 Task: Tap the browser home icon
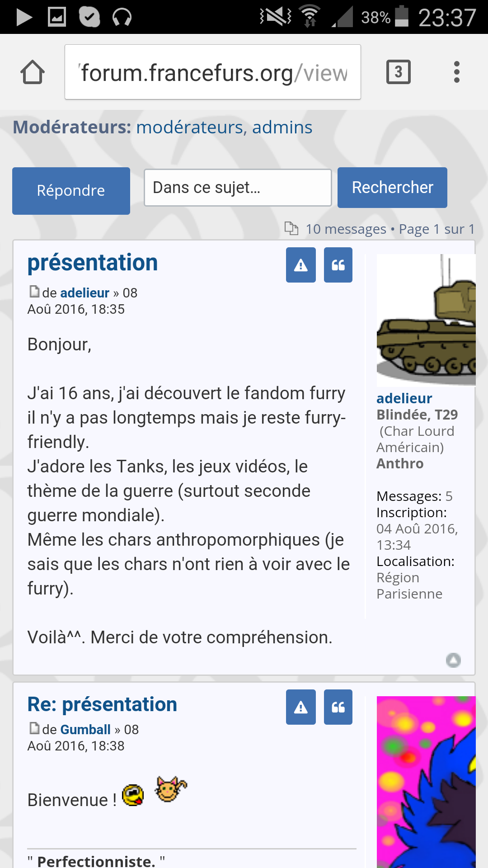tap(33, 72)
